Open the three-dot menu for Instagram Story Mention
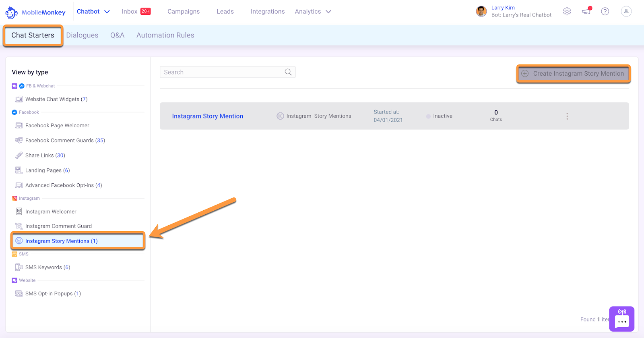This screenshot has width=644, height=338. [x=567, y=116]
